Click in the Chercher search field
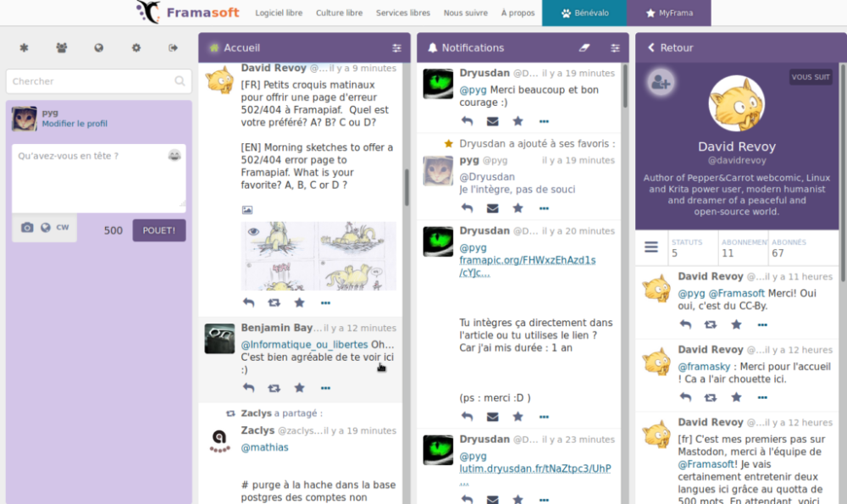 [x=98, y=81]
